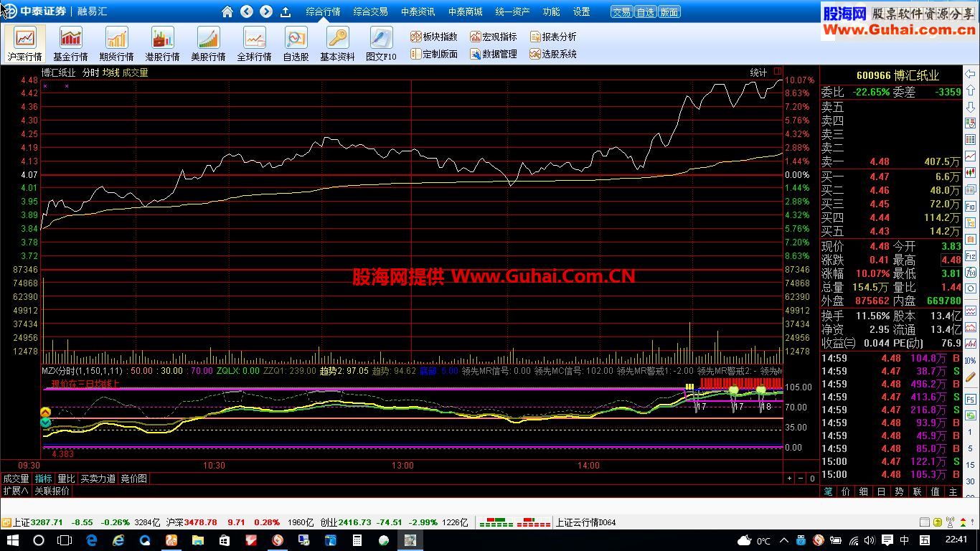
Task: Click the upload/share arrow icon in title bar
Action: pos(286,11)
